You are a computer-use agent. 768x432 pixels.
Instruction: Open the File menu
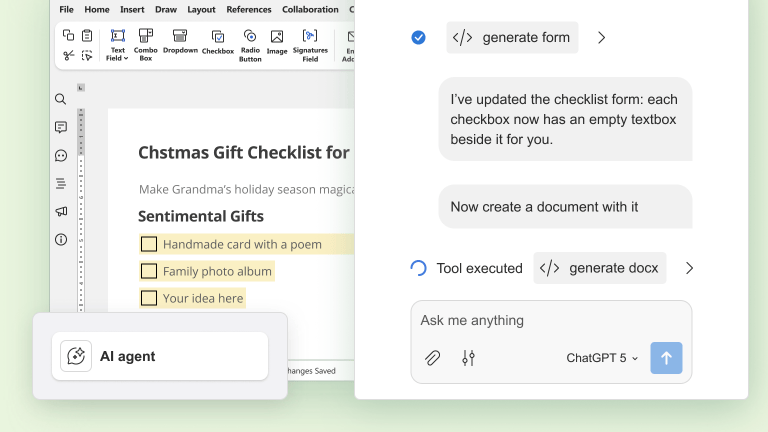coord(66,9)
